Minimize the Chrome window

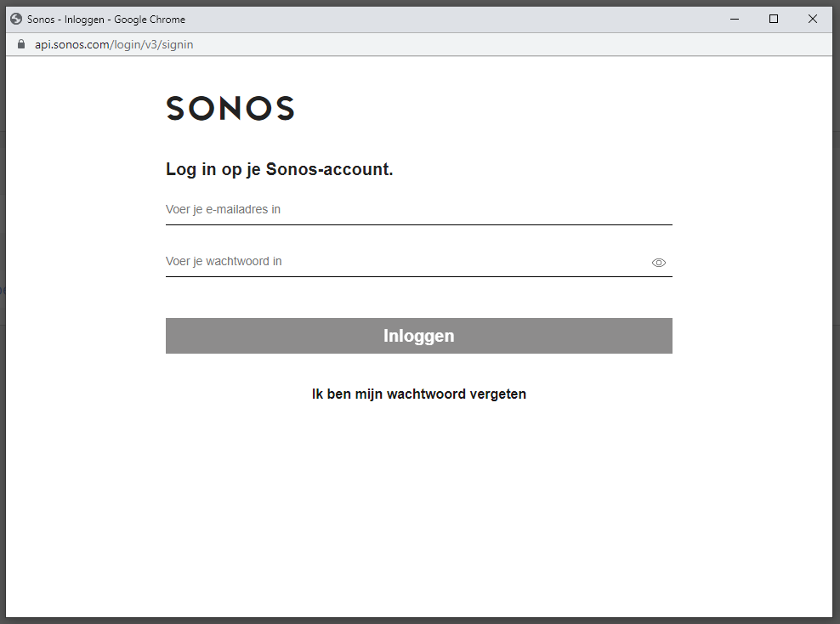pos(735,19)
